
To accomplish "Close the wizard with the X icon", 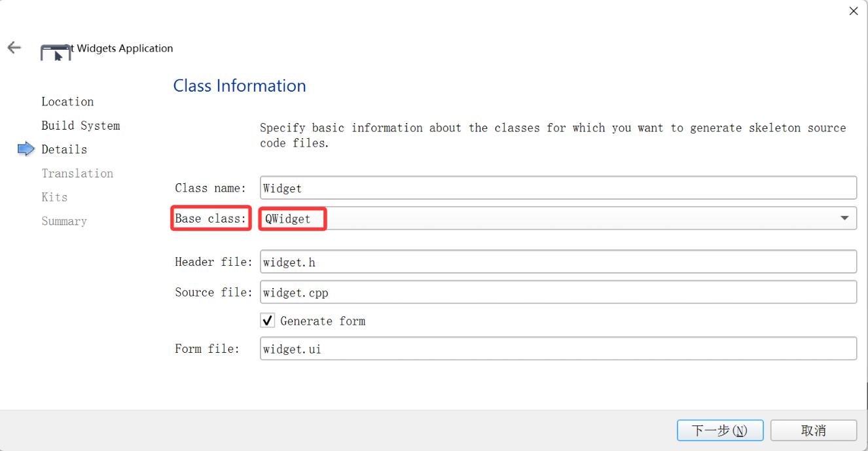I will pyautogui.click(x=854, y=11).
